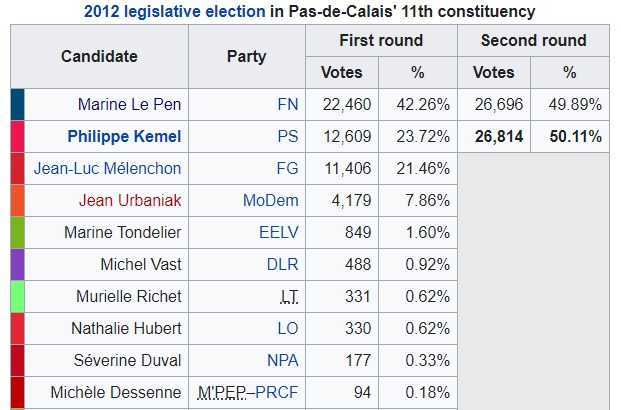The height and width of the screenshot is (410, 621).
Task: Open the FN party link
Action: click(288, 104)
